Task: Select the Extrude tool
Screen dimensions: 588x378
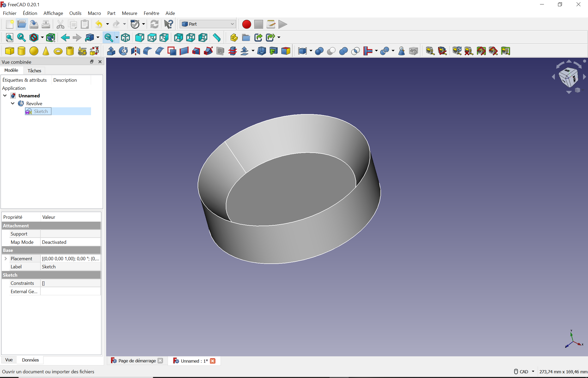Action: 111,51
